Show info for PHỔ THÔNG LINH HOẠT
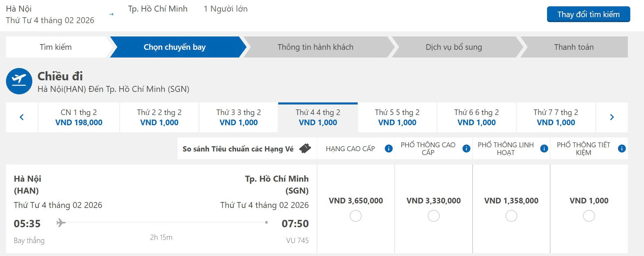 pyautogui.click(x=544, y=149)
